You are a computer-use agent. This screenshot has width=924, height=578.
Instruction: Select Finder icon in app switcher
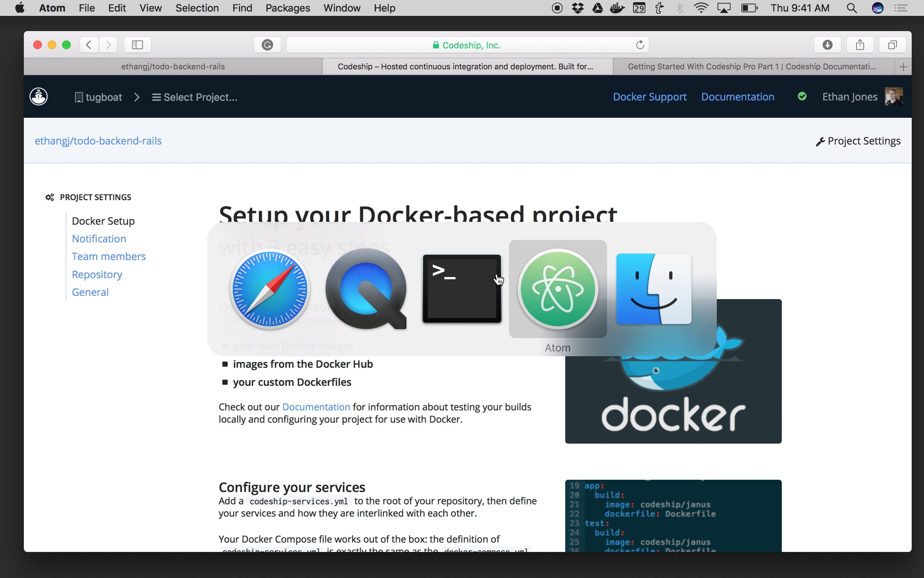coord(654,289)
